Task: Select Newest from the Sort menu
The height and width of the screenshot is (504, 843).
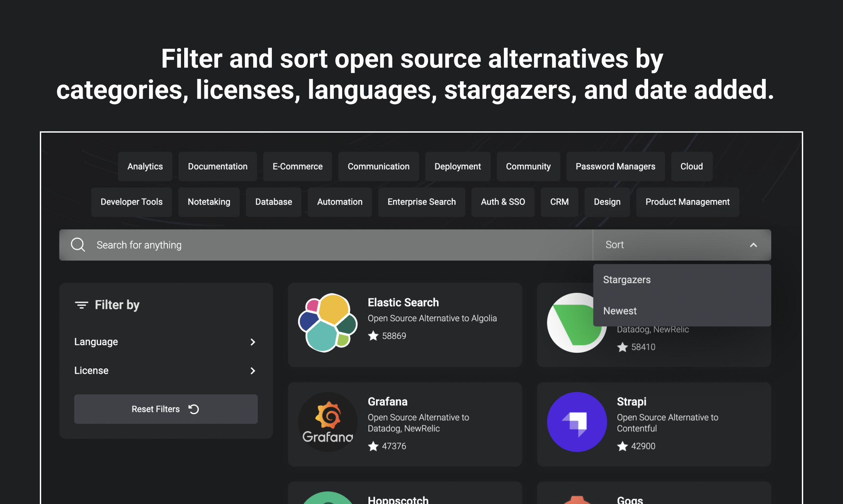Action: (x=620, y=311)
